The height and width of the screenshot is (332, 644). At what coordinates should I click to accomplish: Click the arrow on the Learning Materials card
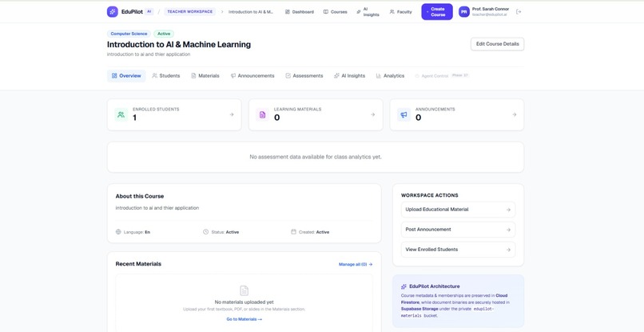click(373, 114)
